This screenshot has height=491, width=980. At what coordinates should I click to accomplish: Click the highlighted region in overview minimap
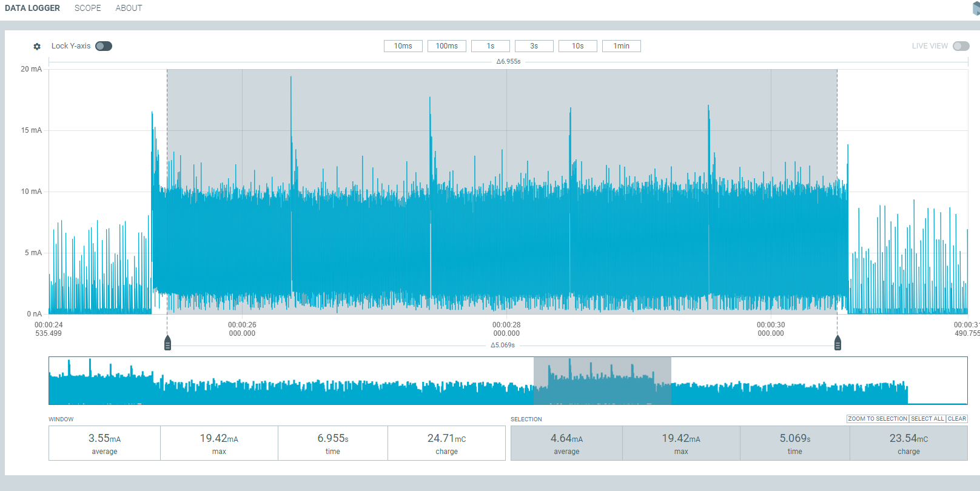pos(602,381)
